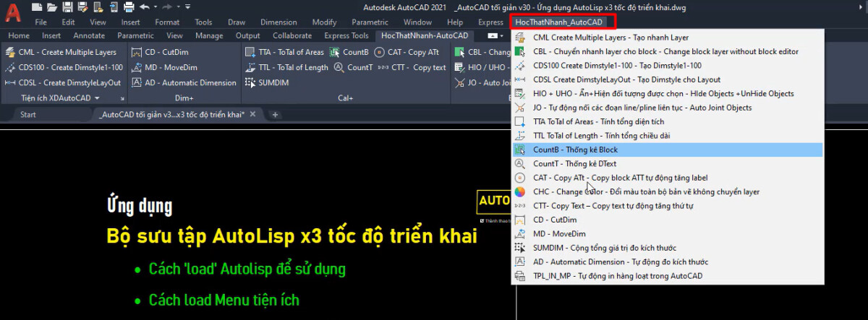Switch to the Manage ribbon tab
The width and height of the screenshot is (868, 320).
209,35
